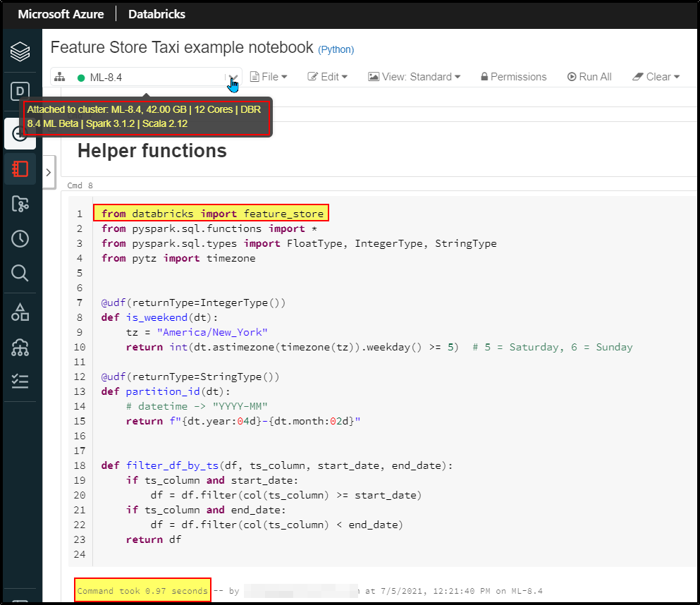Open the Databricks home logo icon
This screenshot has height=605, width=700.
pos(20,51)
